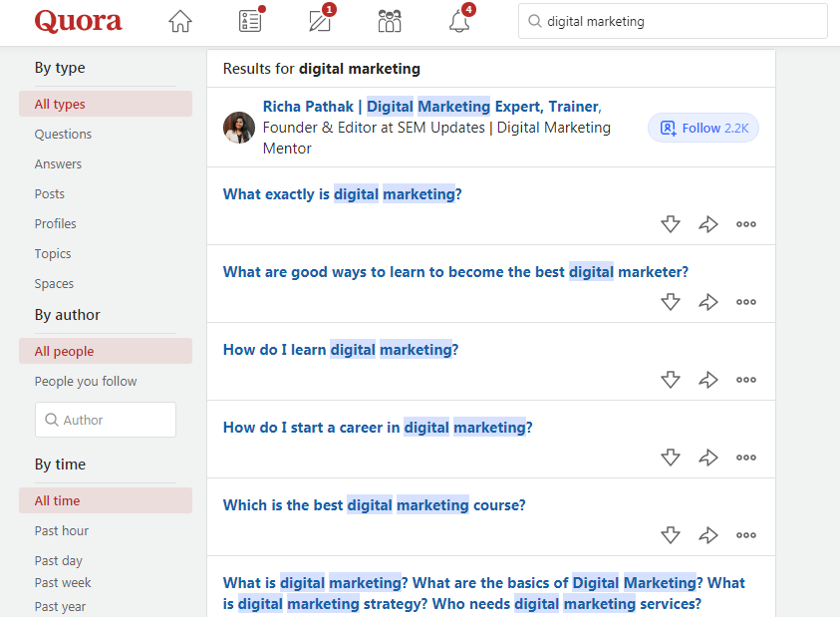Open 'How do I start a career' question

[378, 428]
